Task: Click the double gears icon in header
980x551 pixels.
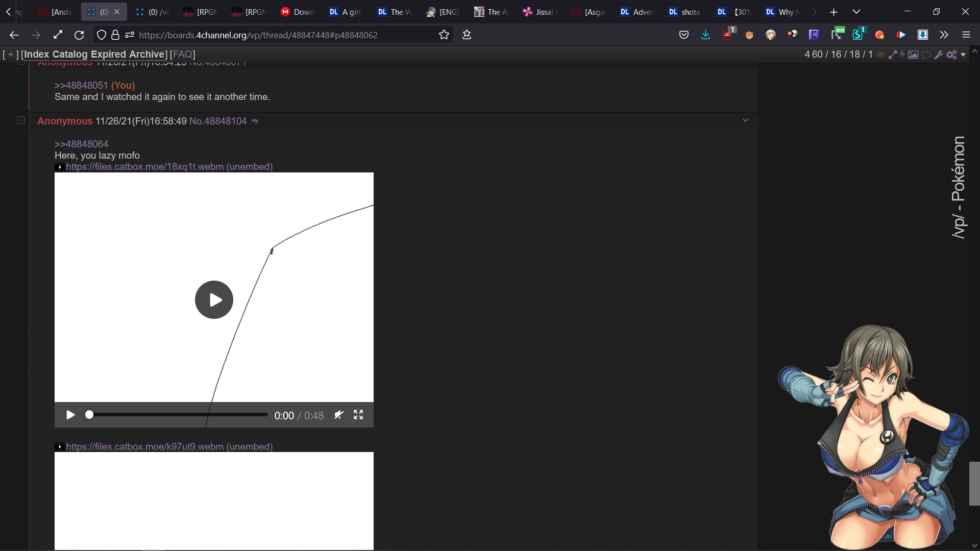Action: [x=951, y=55]
